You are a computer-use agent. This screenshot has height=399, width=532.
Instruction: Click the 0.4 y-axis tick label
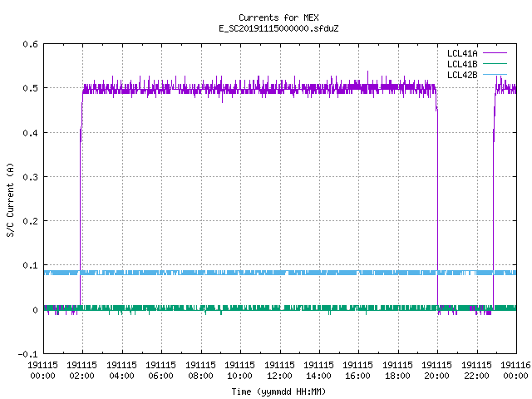[x=30, y=133]
